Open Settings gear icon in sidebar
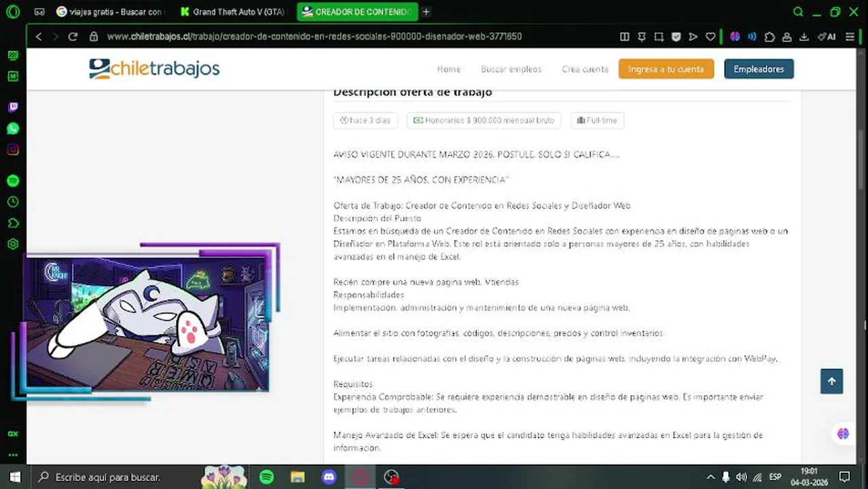 (x=13, y=244)
